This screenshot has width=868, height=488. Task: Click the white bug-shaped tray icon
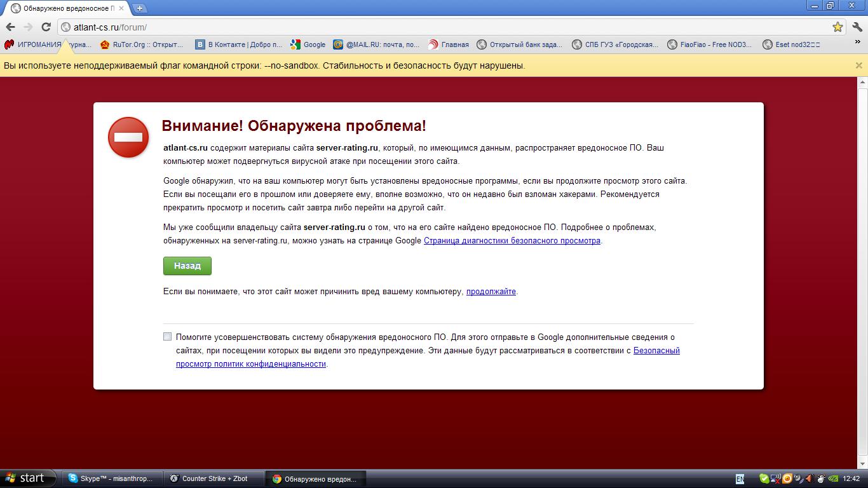821,479
